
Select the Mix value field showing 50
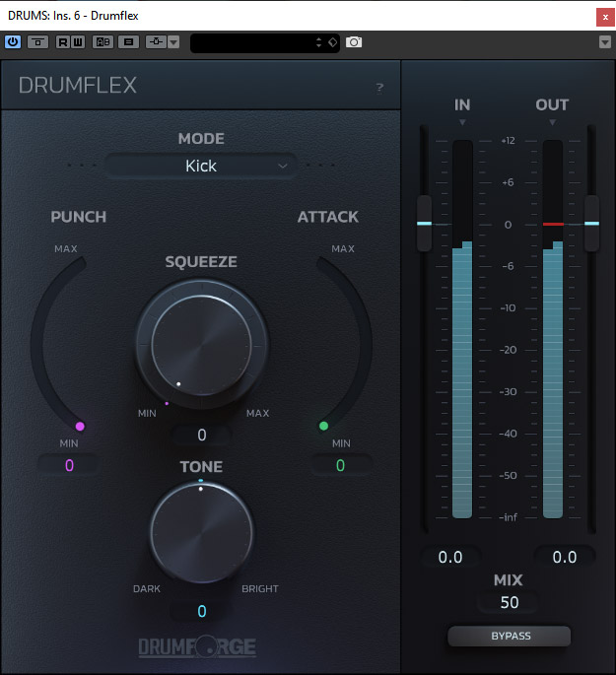(x=510, y=602)
